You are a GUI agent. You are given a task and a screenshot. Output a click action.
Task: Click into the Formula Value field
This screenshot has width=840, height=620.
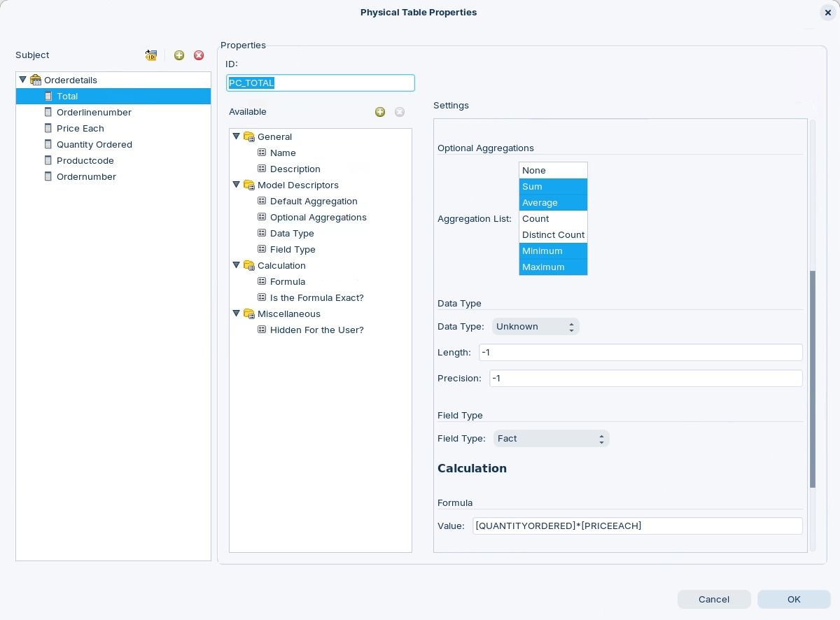pyautogui.click(x=637, y=526)
